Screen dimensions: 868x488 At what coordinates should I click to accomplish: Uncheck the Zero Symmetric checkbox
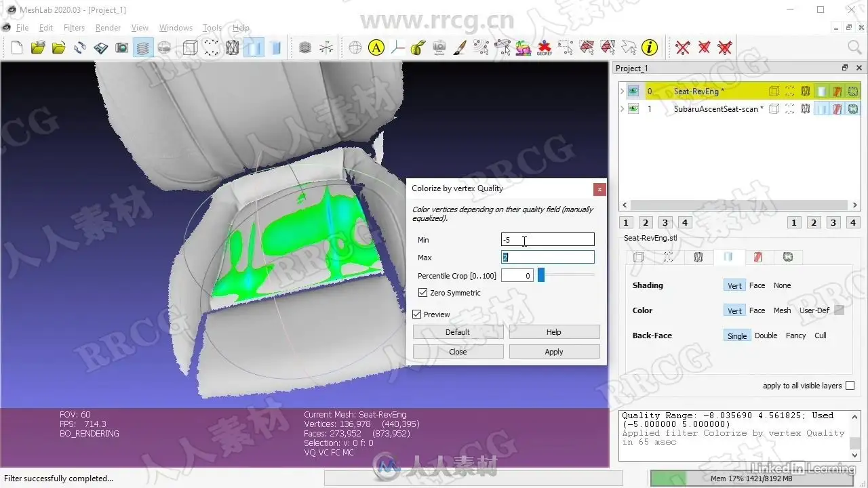[x=423, y=293]
